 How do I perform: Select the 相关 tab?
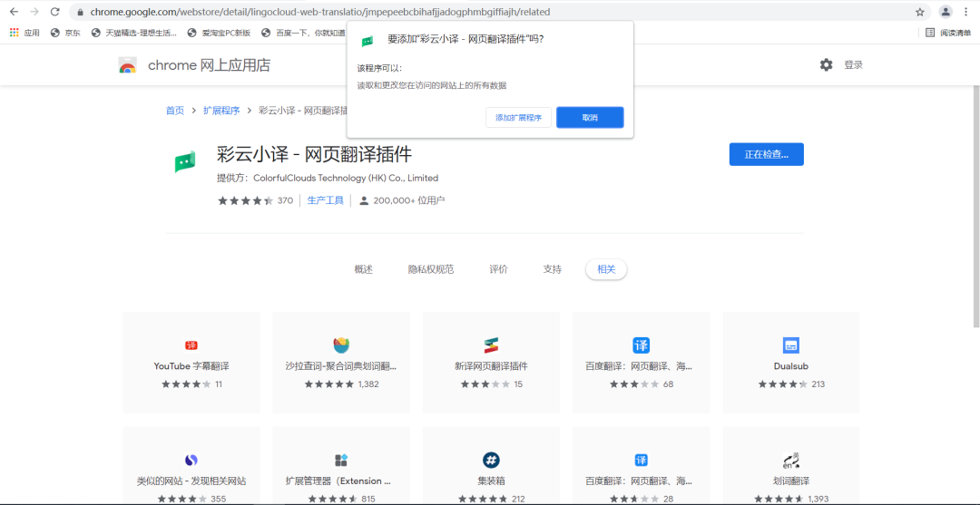click(x=606, y=269)
